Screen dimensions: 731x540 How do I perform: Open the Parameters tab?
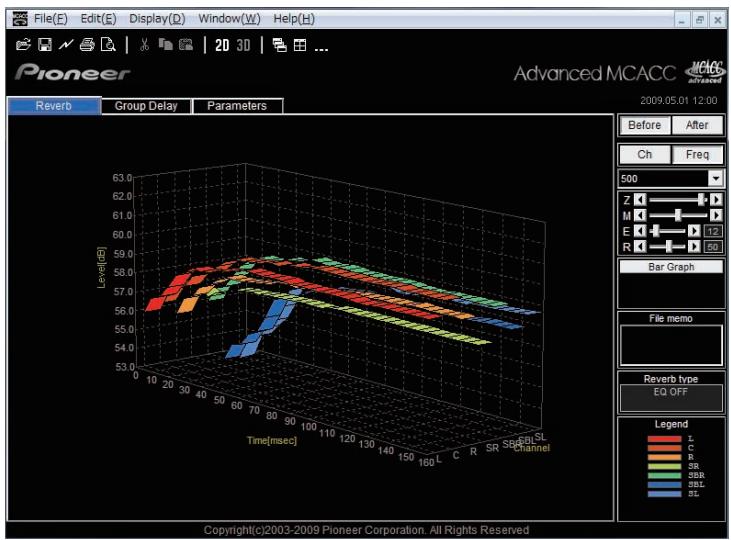[237, 106]
